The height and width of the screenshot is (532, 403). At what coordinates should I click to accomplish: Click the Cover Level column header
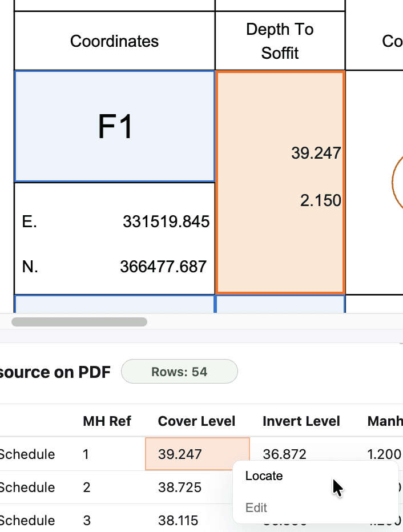pos(196,421)
